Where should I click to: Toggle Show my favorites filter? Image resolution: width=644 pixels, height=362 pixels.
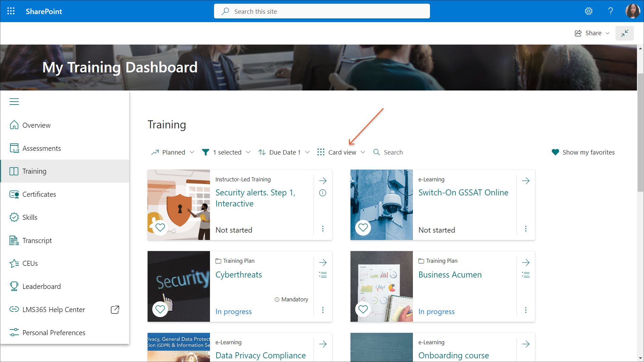pos(583,152)
